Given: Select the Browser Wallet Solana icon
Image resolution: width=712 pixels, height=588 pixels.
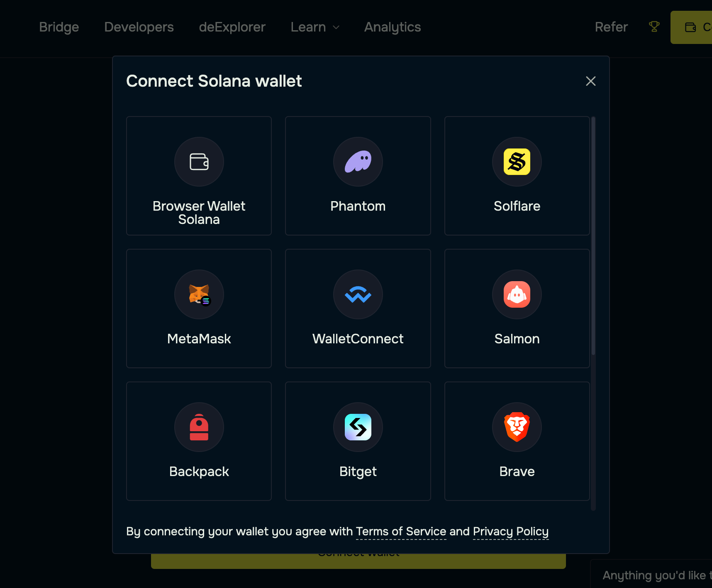Looking at the screenshot, I should 199,162.
